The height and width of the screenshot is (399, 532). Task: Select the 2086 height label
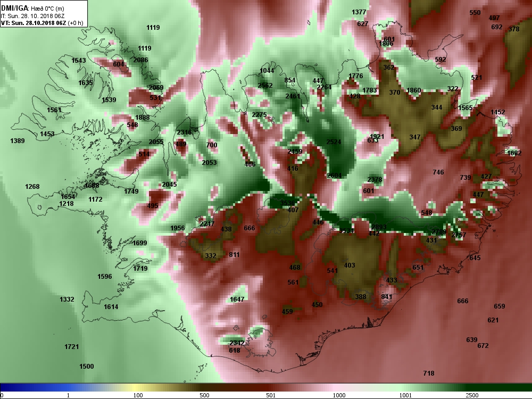(140, 60)
